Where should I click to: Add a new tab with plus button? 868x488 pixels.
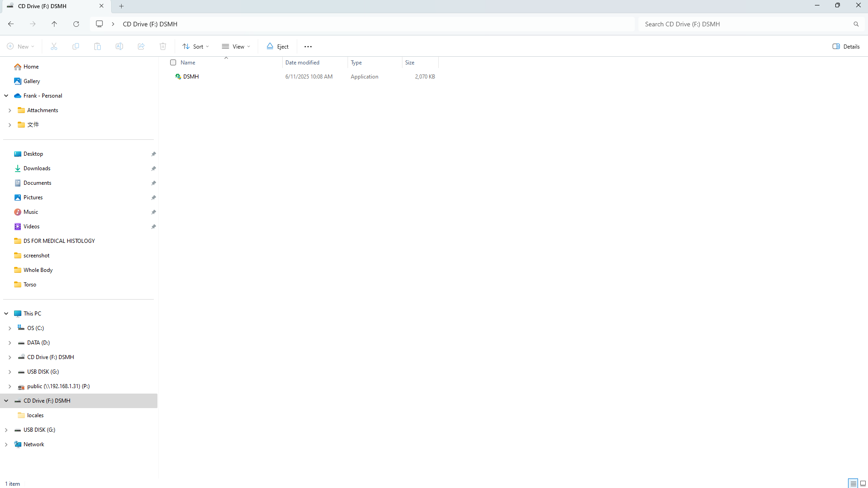[121, 6]
